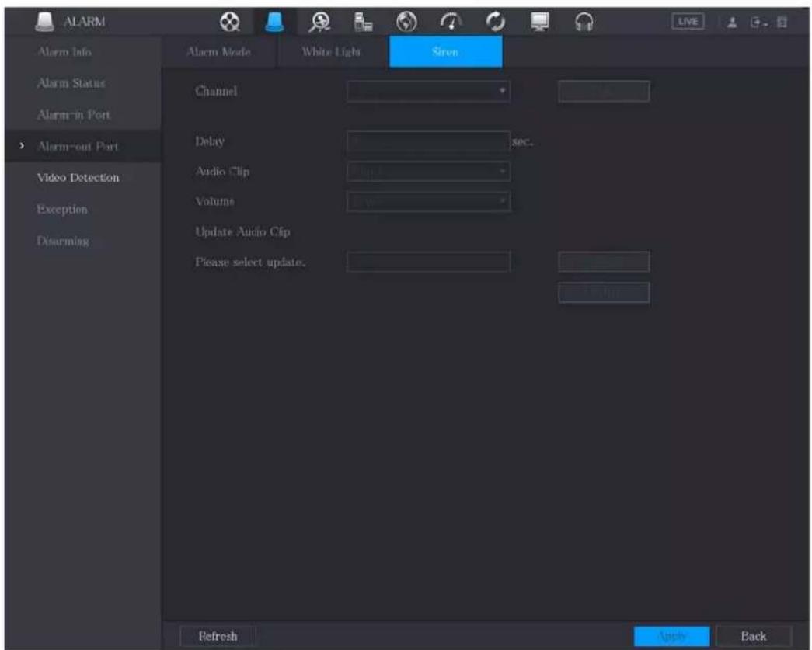
Task: Open Video Detection in the sidebar
Action: coord(78,178)
